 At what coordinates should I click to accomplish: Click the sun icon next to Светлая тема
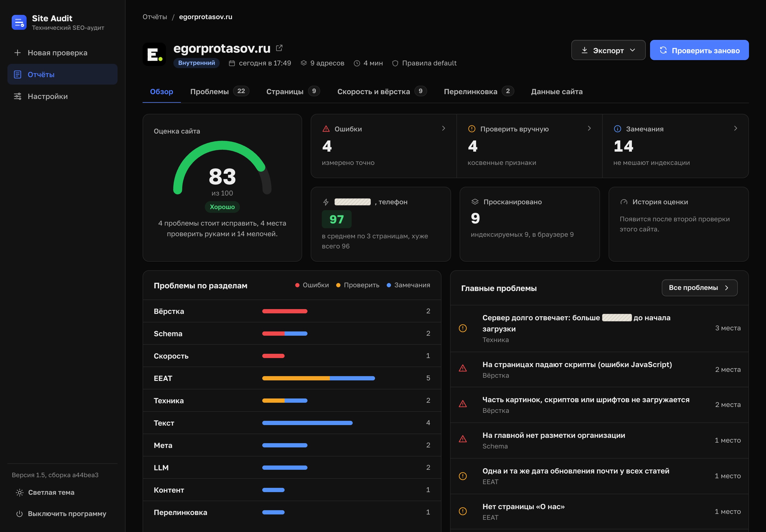click(20, 492)
